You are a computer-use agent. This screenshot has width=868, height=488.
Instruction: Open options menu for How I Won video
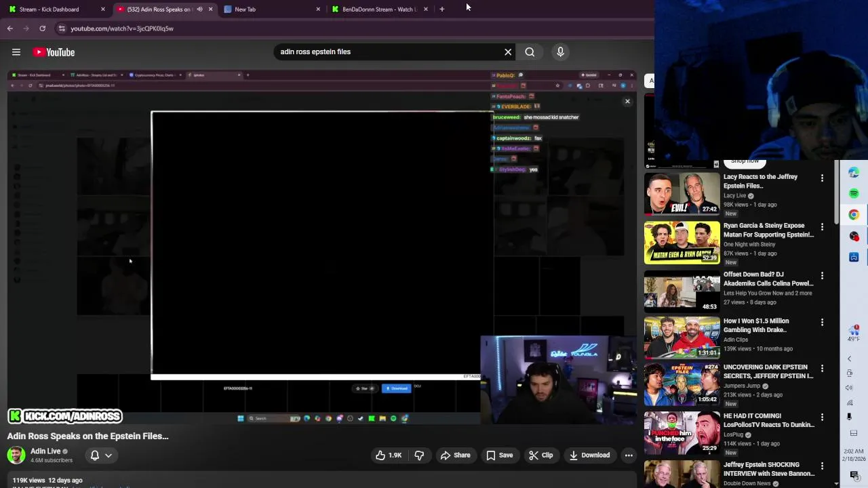[822, 323]
